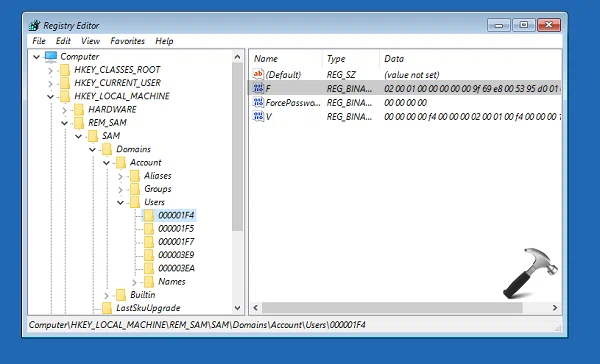Click the REM_SAM folder icon

(x=79, y=122)
